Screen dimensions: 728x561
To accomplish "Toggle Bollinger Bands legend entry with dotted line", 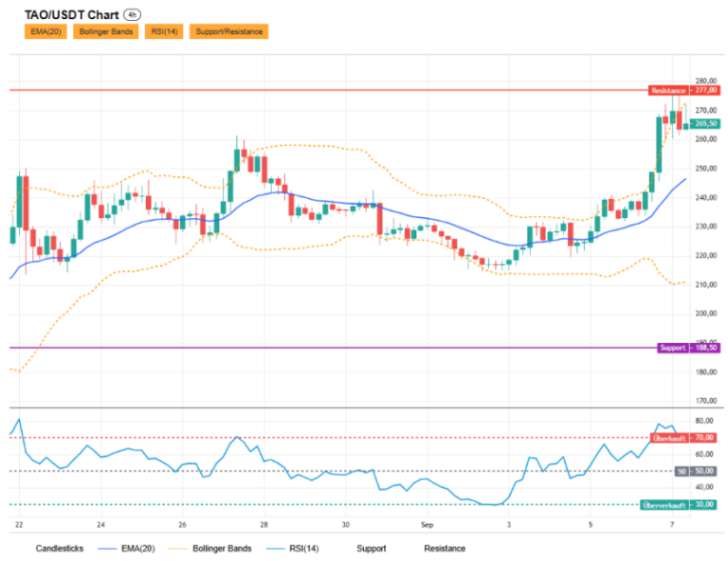I will tap(210, 549).
